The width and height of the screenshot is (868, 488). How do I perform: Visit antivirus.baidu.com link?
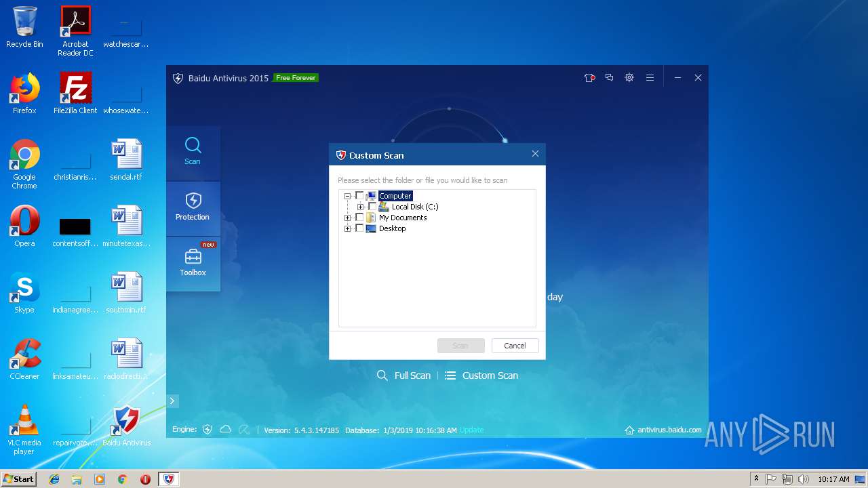tap(669, 430)
